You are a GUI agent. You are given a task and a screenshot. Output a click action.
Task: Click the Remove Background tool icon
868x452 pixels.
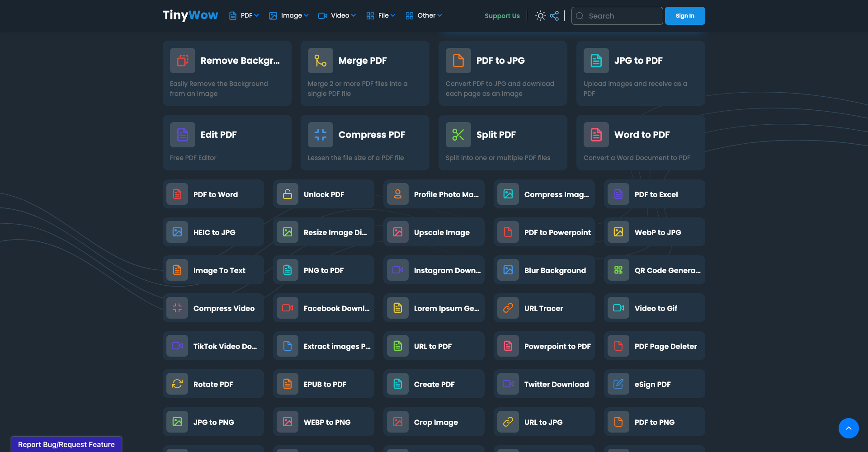coord(183,61)
